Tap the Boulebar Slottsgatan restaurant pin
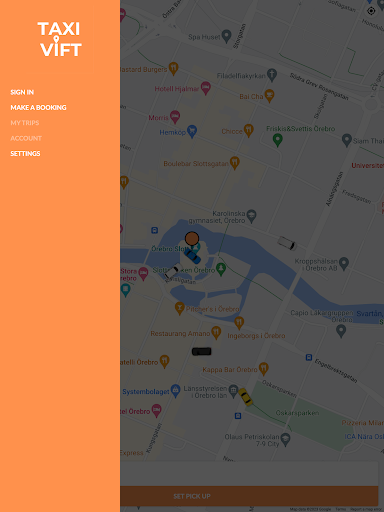 (x=235, y=163)
